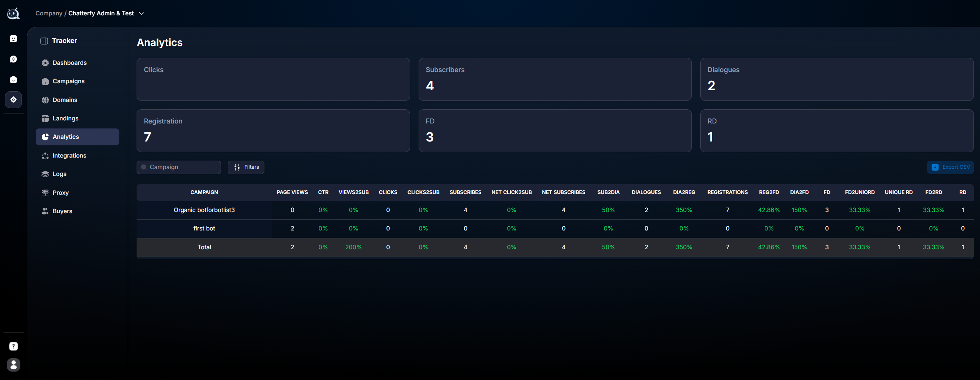The height and width of the screenshot is (380, 980).
Task: Open the Analytics menu item
Action: coord(78,137)
